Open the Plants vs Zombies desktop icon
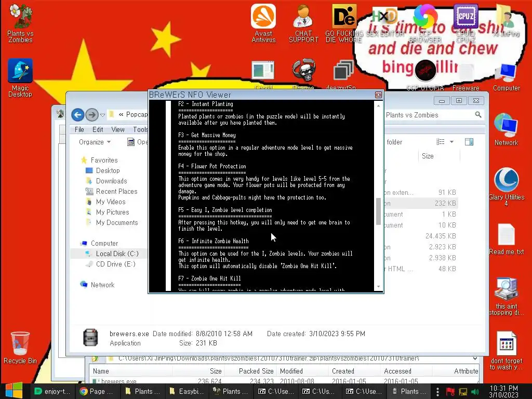Viewport: 532px width, 399px height. (20, 24)
